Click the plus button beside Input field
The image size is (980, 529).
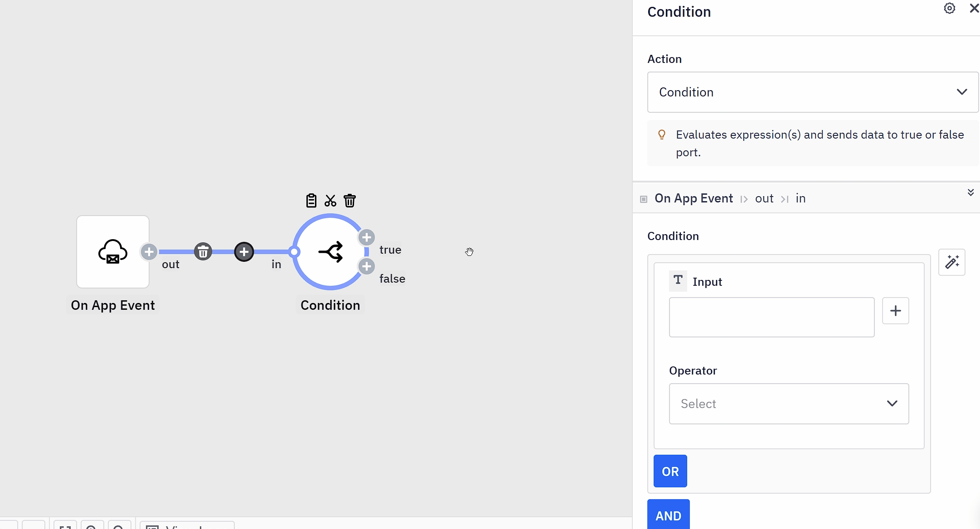(x=895, y=311)
